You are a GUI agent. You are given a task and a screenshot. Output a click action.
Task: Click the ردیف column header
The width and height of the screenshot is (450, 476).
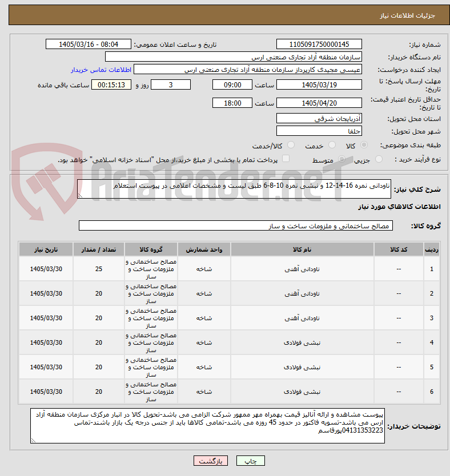tap(432, 249)
